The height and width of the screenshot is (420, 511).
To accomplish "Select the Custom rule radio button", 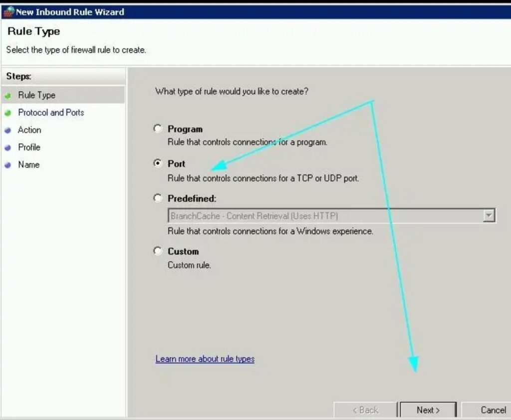I will pyautogui.click(x=158, y=251).
